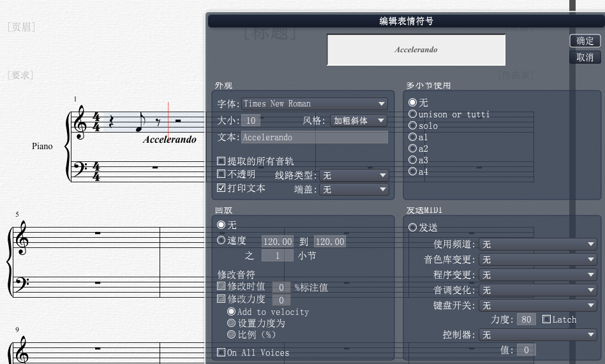605x364 pixels.
Task: Toggle the 不透明 checkbox
Action: pyautogui.click(x=221, y=174)
